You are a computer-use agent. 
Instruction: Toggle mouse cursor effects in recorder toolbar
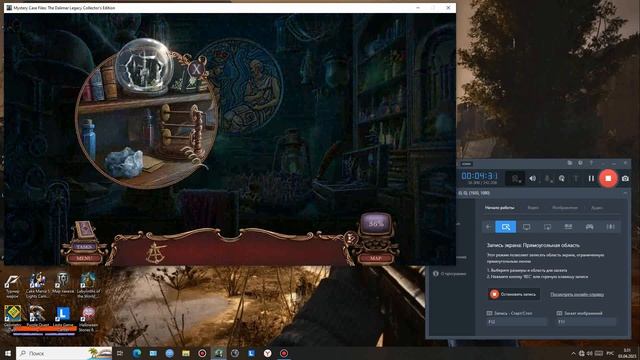coord(562,178)
